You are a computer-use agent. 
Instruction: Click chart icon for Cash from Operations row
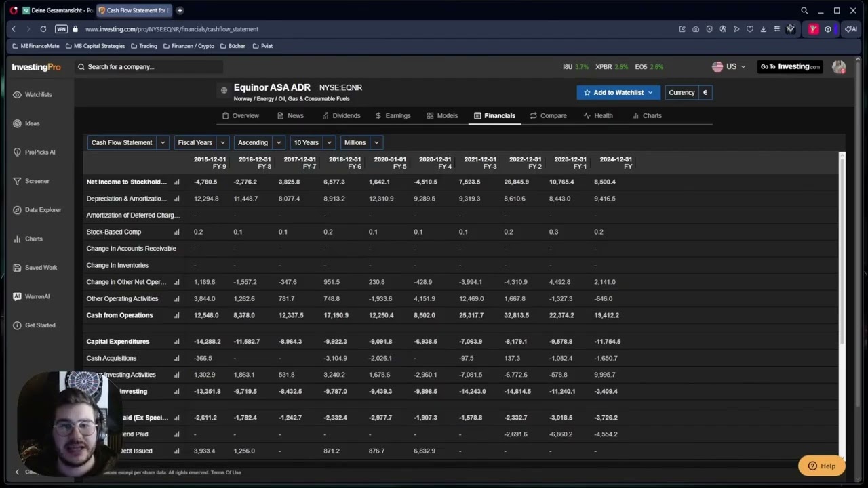[x=177, y=315]
